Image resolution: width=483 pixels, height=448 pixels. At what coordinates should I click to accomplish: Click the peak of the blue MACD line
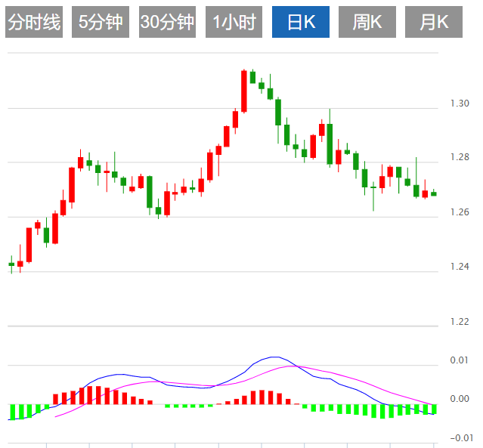coord(275,357)
